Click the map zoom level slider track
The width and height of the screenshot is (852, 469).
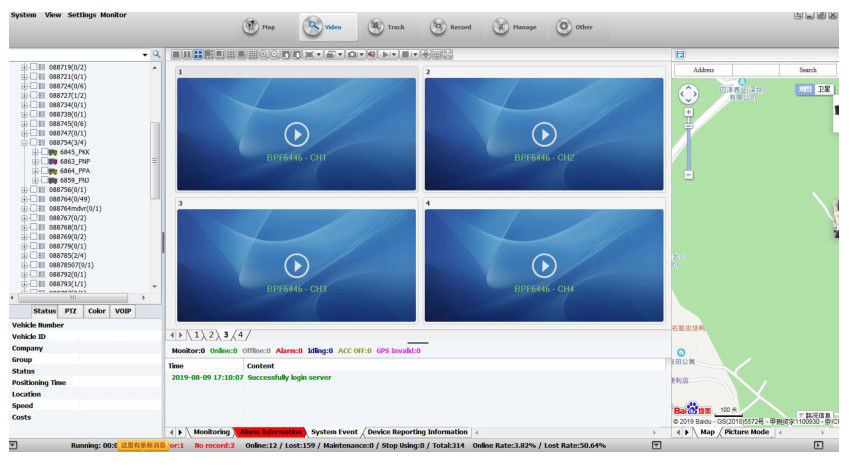coord(688,145)
